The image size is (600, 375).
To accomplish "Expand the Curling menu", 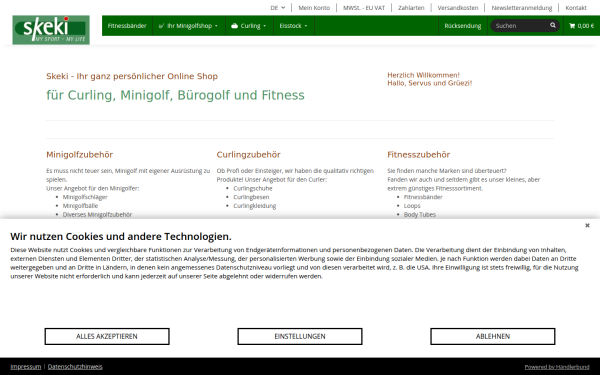I will pos(249,26).
